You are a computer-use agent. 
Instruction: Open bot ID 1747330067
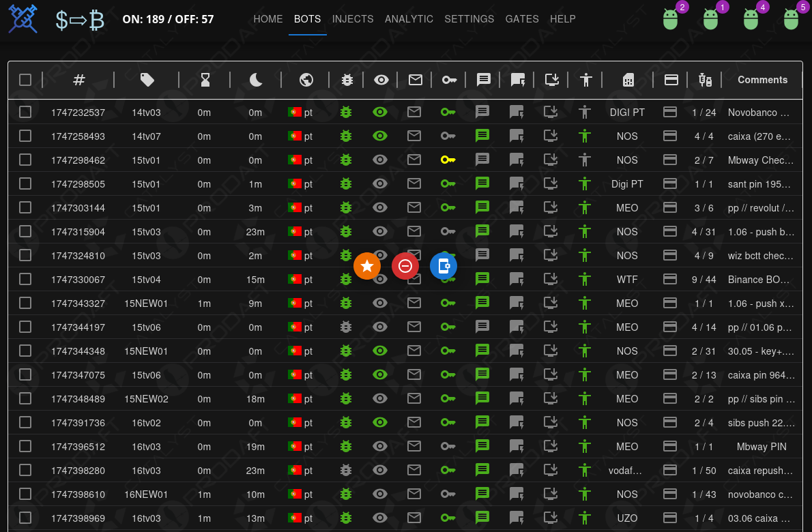click(x=78, y=280)
